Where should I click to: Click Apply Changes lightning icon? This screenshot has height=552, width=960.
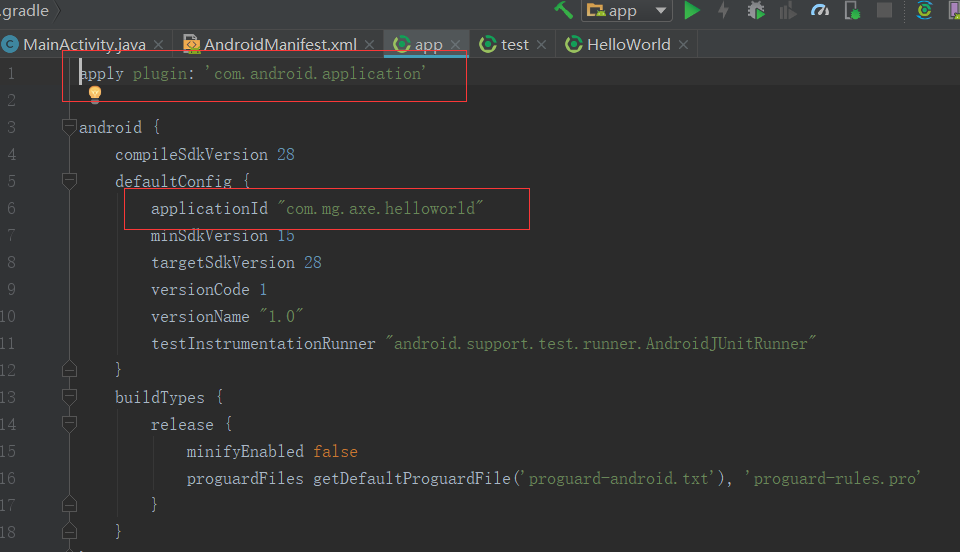724,10
